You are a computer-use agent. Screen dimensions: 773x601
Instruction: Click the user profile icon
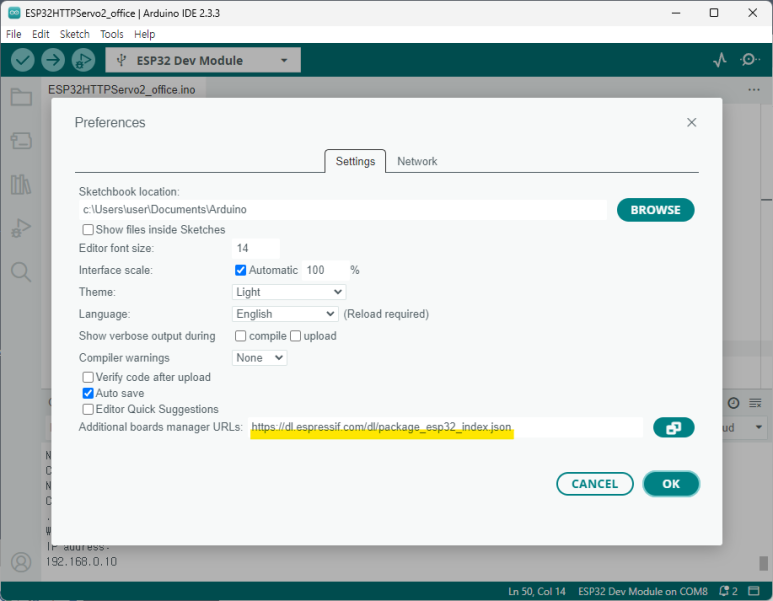click(21, 562)
